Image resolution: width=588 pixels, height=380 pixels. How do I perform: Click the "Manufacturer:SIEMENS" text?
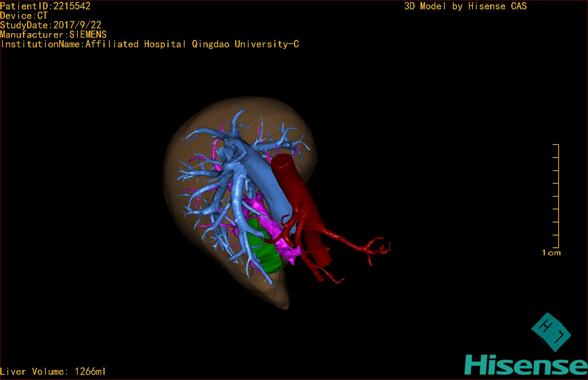(x=53, y=35)
